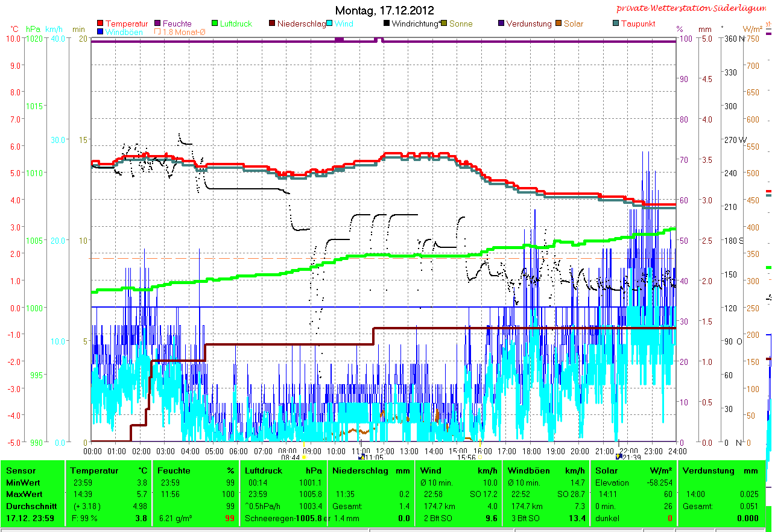Toggle the orange Solar legend marker
Viewport: 772px width, 532px height.
[x=559, y=24]
